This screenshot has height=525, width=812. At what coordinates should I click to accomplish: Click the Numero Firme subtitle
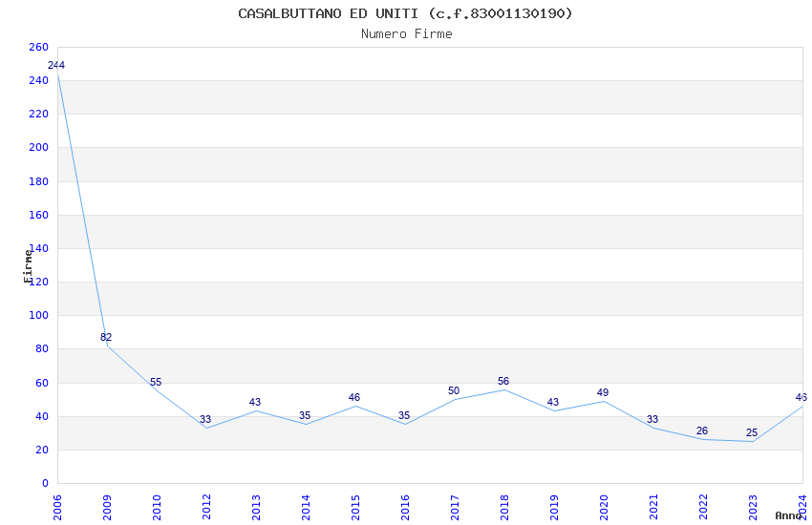407,34
